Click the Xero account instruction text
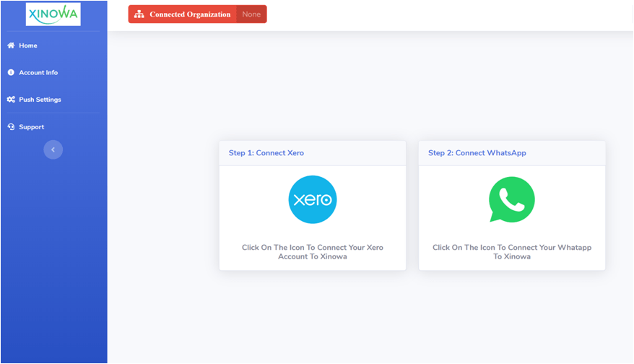The width and height of the screenshot is (634, 364). pos(313,252)
